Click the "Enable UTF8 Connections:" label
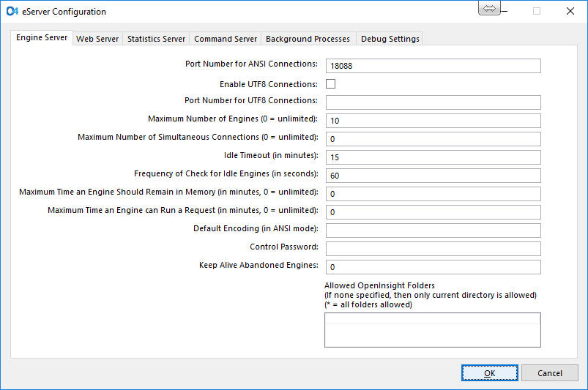Screen dimensions: 588x390 pyautogui.click(x=269, y=84)
